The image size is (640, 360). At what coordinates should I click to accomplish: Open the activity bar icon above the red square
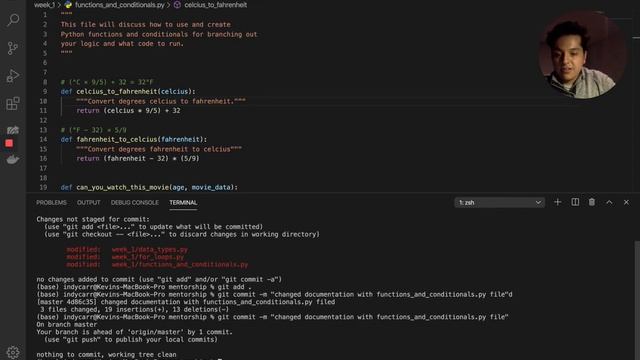click(13, 130)
